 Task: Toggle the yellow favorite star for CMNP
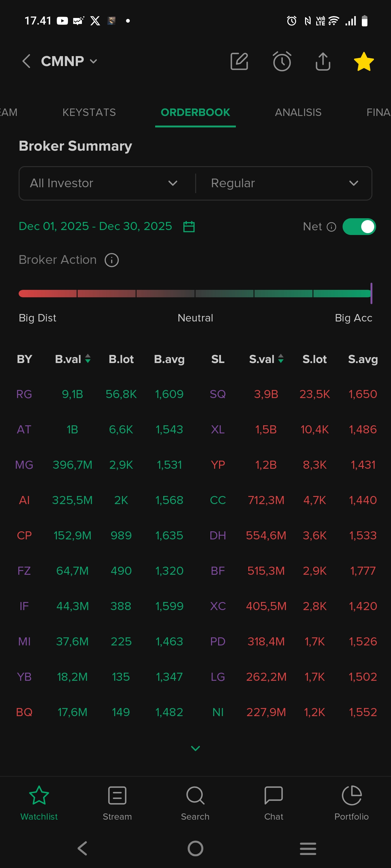tap(364, 62)
